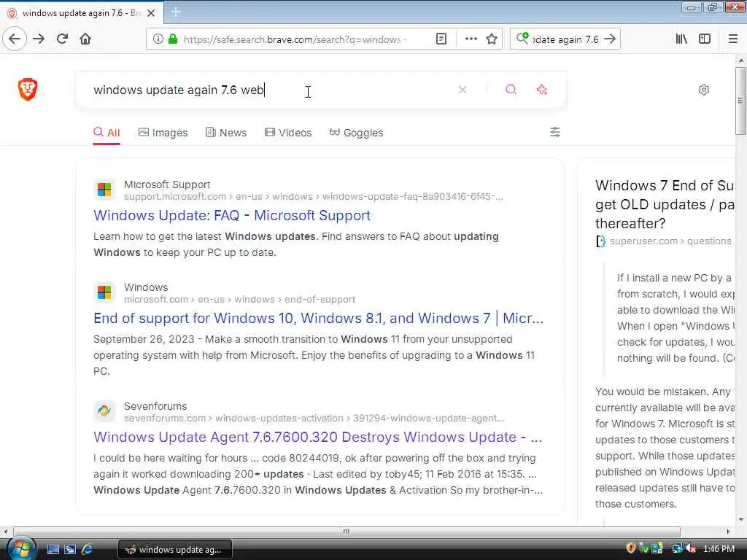Click the scroll-right arrow of horizontal scrollbar
The image size is (747, 560).
click(x=728, y=532)
